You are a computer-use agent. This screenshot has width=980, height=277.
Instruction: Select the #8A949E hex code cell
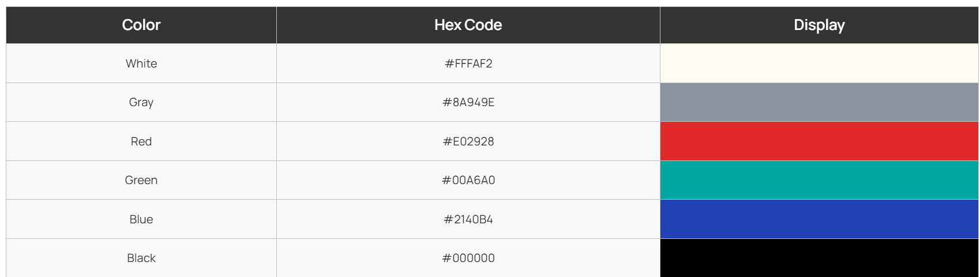[468, 102]
